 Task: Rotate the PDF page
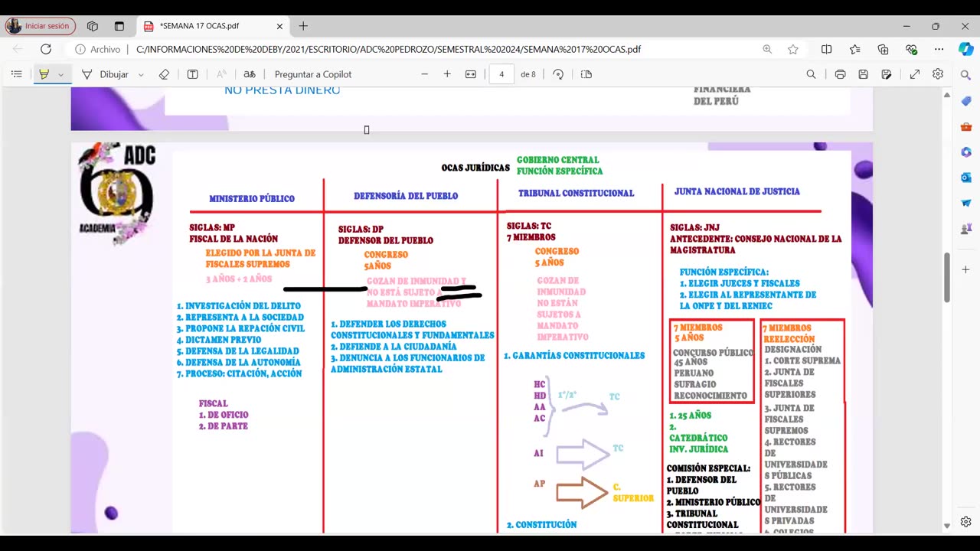point(558,74)
